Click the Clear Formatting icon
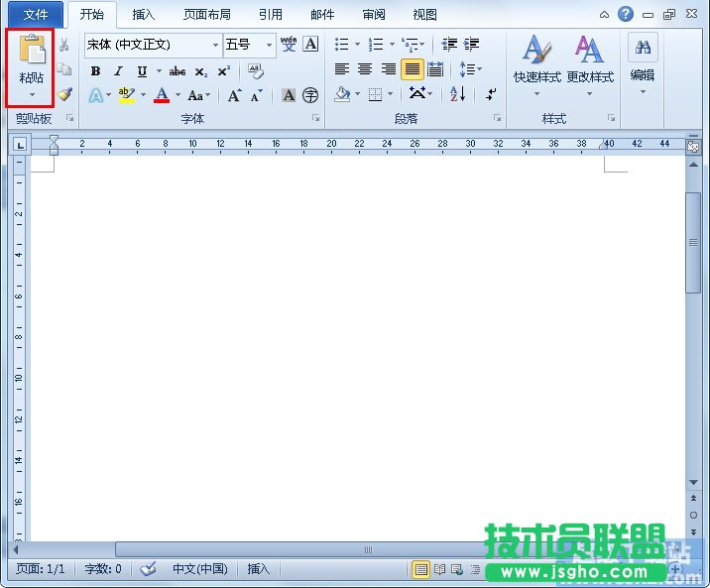 (x=255, y=71)
